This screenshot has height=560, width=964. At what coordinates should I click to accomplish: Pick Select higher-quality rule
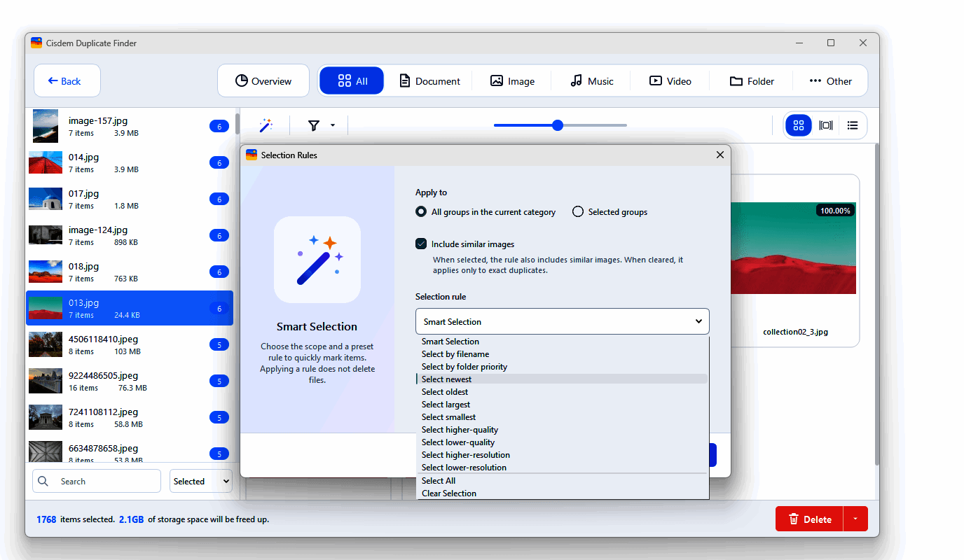click(x=562, y=430)
